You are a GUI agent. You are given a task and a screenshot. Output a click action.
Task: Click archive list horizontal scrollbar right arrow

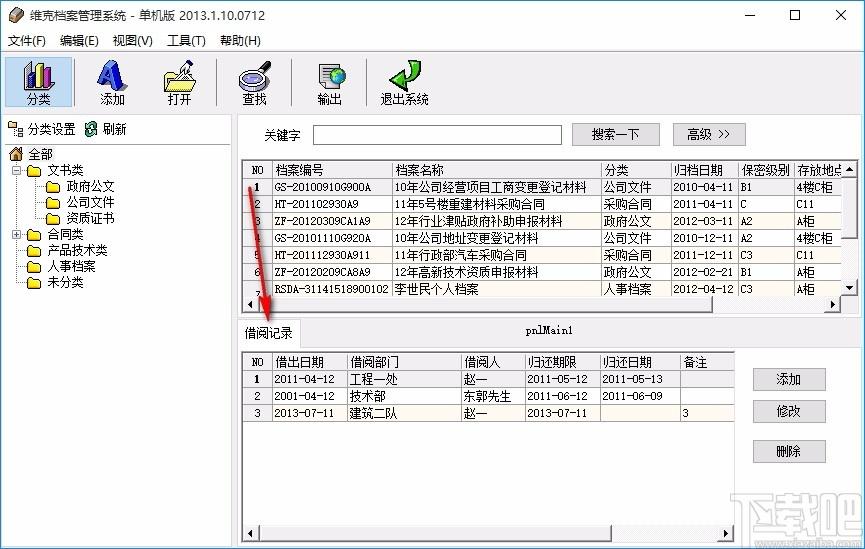(x=832, y=304)
